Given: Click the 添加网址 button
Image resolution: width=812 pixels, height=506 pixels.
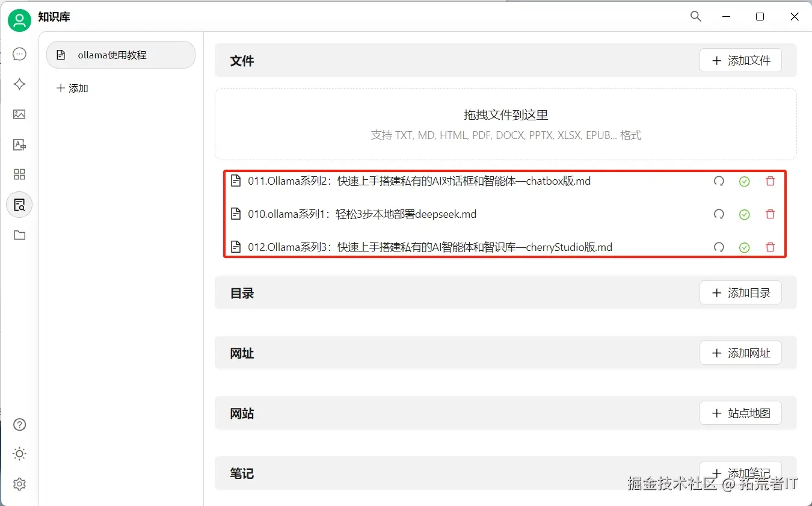Looking at the screenshot, I should pos(741,353).
